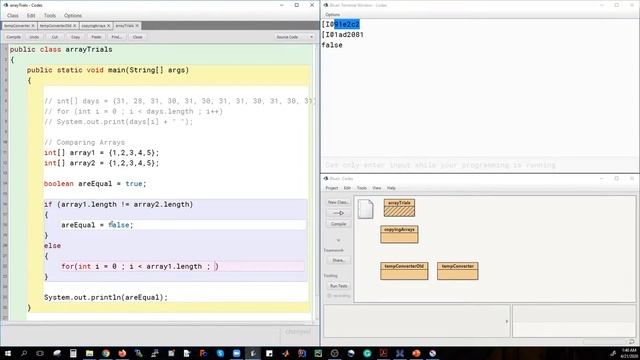Select the tempConverterOld class box
Screen dimensions: 640x360
404,271
